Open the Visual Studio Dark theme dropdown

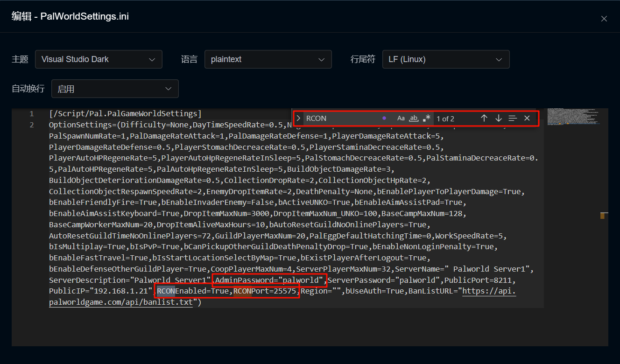(x=99, y=59)
